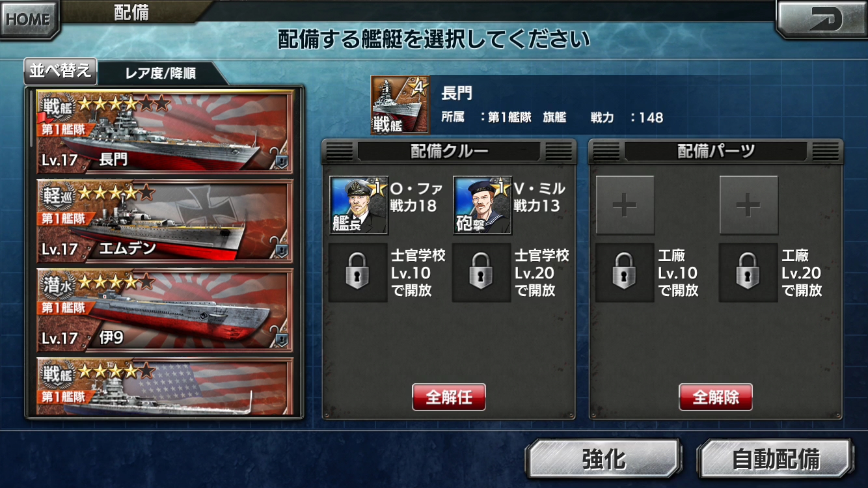Click the HOME button
The height and width of the screenshot is (488, 868).
coord(29,18)
